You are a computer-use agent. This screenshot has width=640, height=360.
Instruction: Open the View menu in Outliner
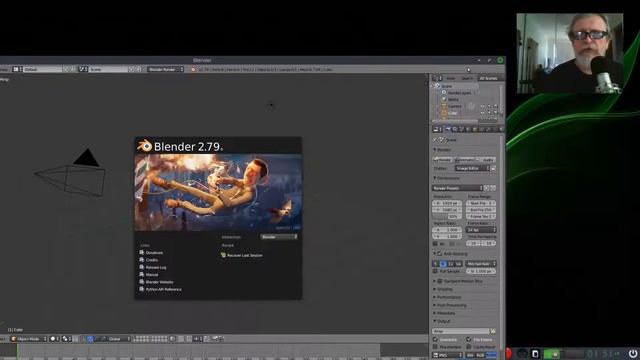coord(451,78)
